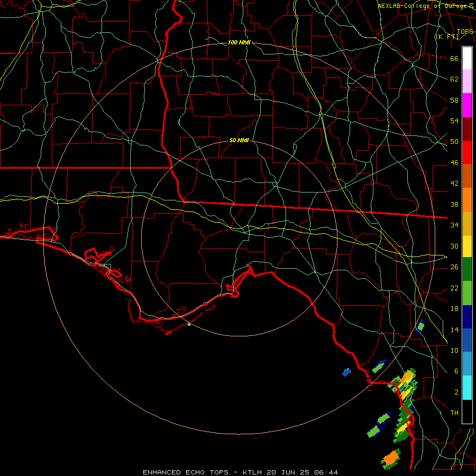Click the 'TOPS' legend heading

465,32
